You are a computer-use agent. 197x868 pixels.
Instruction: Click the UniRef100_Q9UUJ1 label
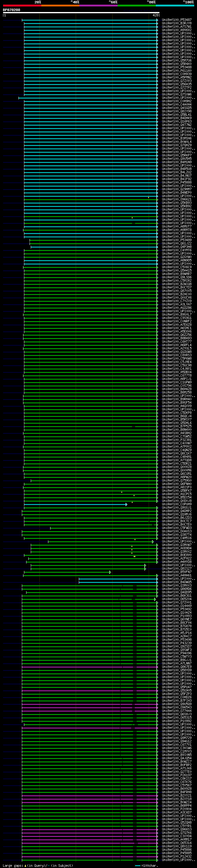point(176,508)
